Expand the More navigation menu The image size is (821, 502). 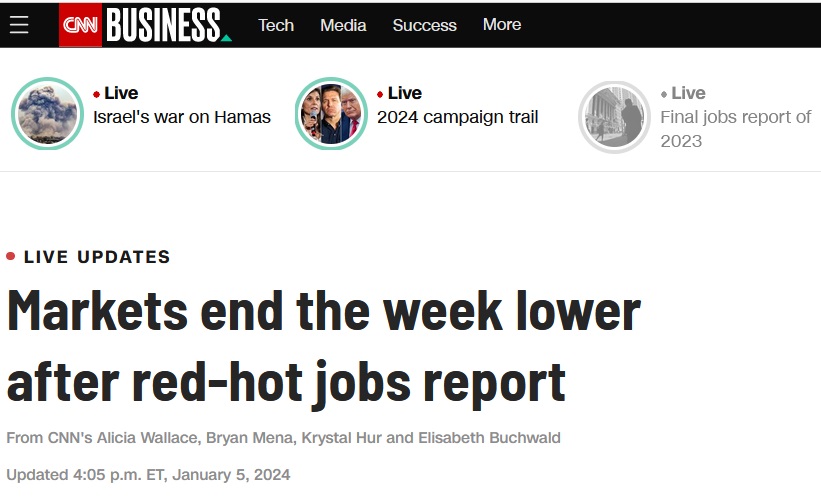[502, 25]
